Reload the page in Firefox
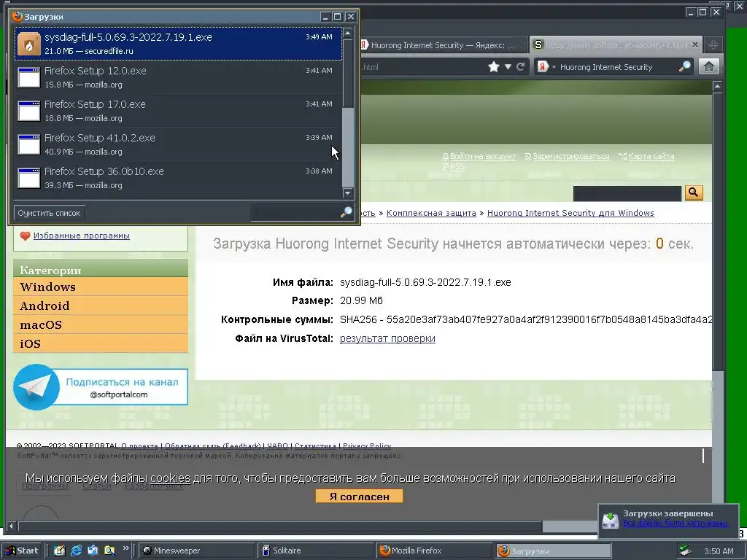The width and height of the screenshot is (747, 560). click(x=520, y=66)
